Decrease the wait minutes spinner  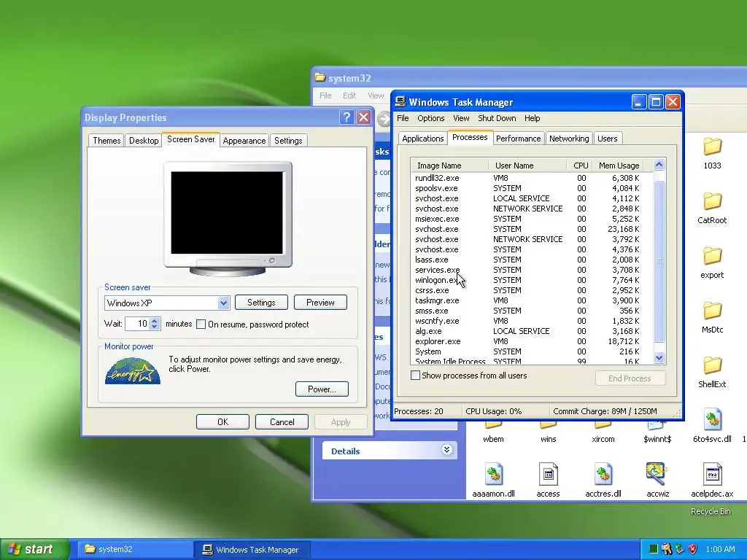(x=155, y=327)
